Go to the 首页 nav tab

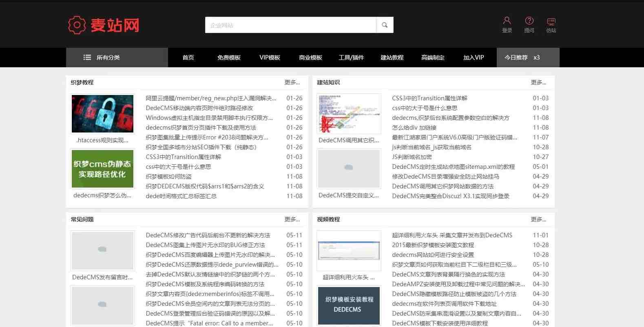[x=188, y=57]
